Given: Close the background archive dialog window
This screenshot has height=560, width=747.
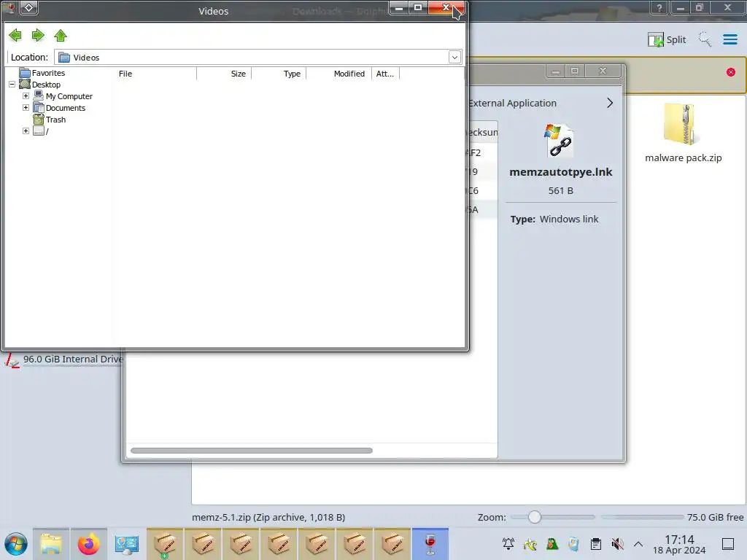Looking at the screenshot, I should coord(603,71).
